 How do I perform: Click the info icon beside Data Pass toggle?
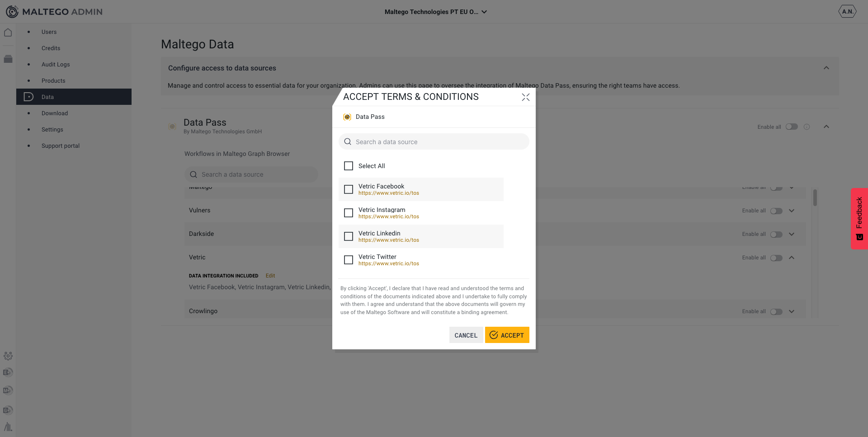tap(807, 127)
